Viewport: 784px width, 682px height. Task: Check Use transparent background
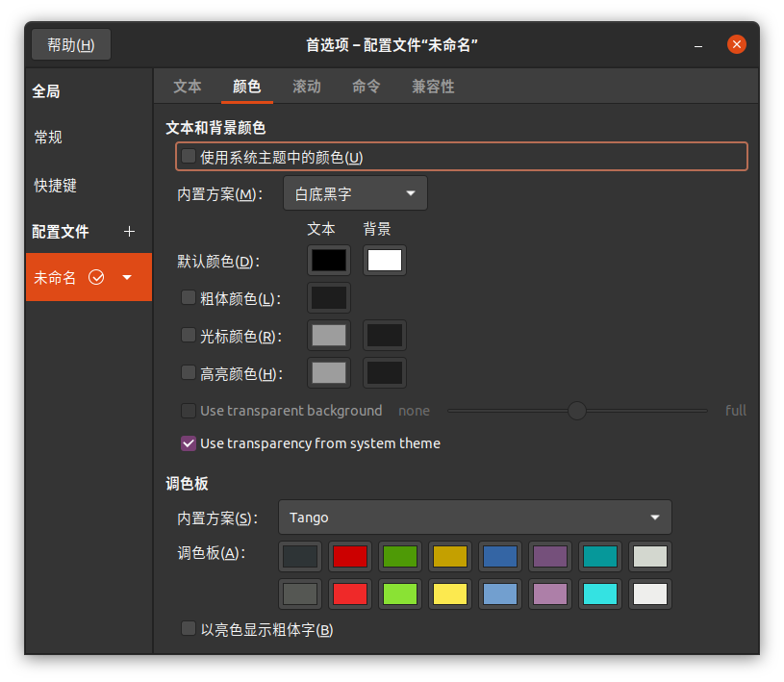click(188, 411)
